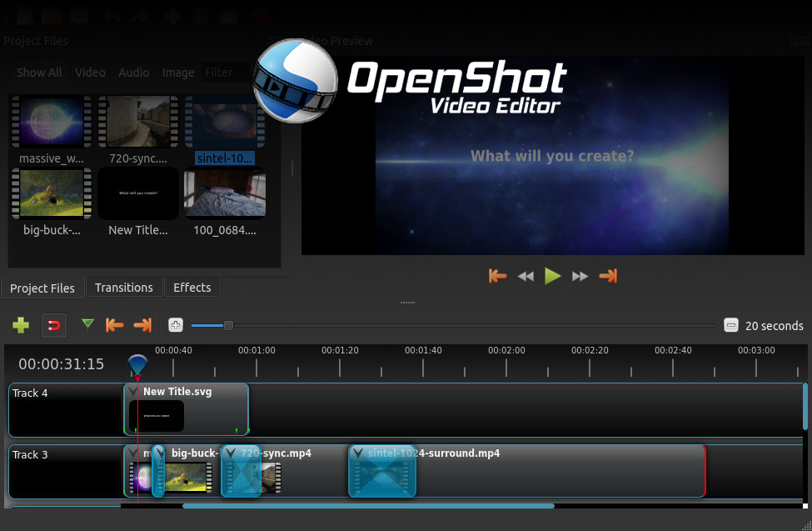Open the big-buck clip menu arrow
This screenshot has height=531, width=812.
160,453
